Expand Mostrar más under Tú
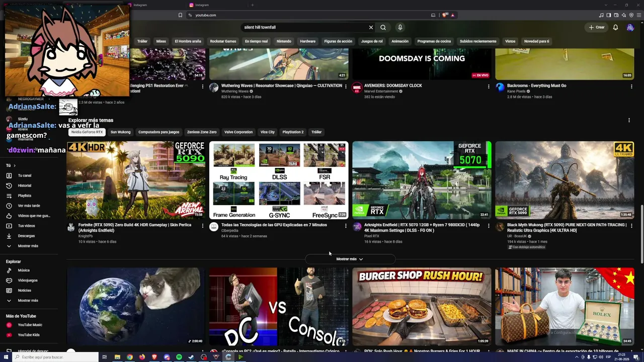Screen dimensions: 644x362 pos(28,246)
